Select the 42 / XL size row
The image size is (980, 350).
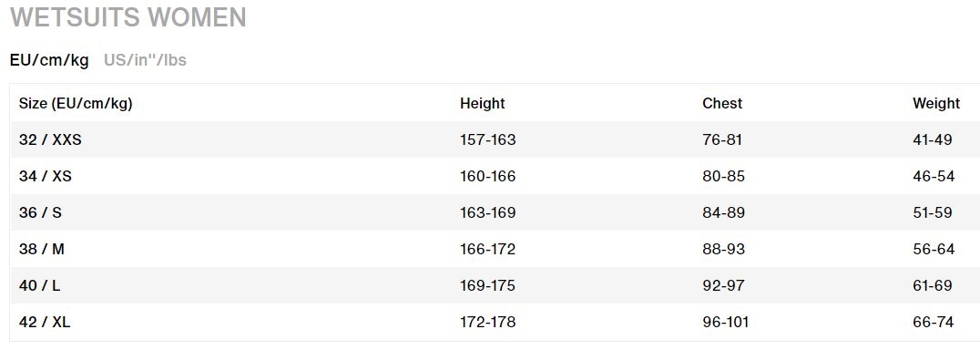tap(495, 323)
